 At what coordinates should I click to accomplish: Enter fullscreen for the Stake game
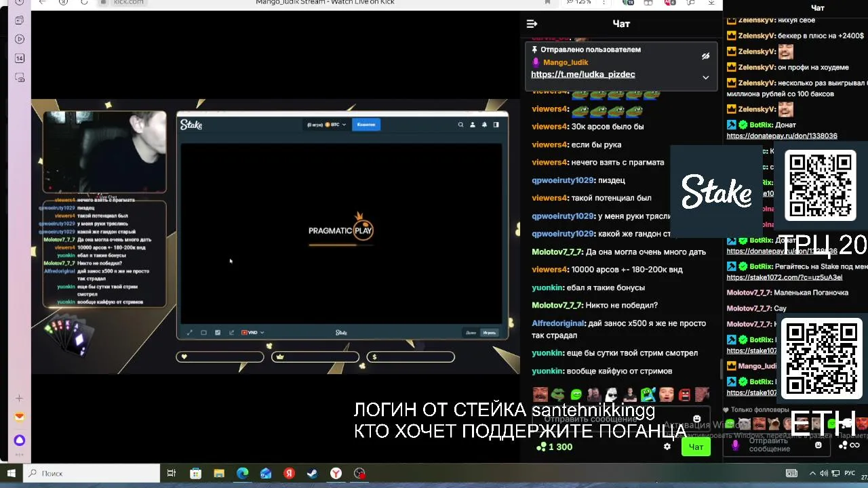[189, 333]
